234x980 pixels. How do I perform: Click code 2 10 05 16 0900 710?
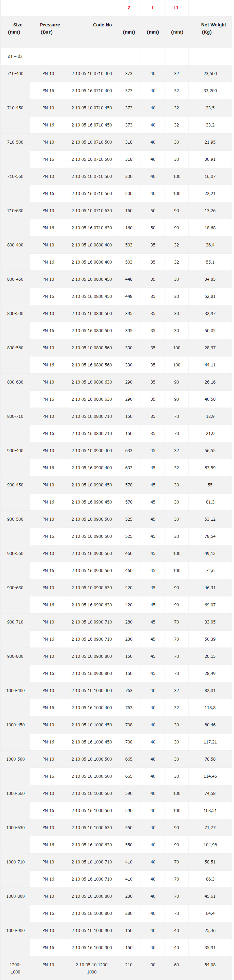pyautogui.click(x=92, y=638)
